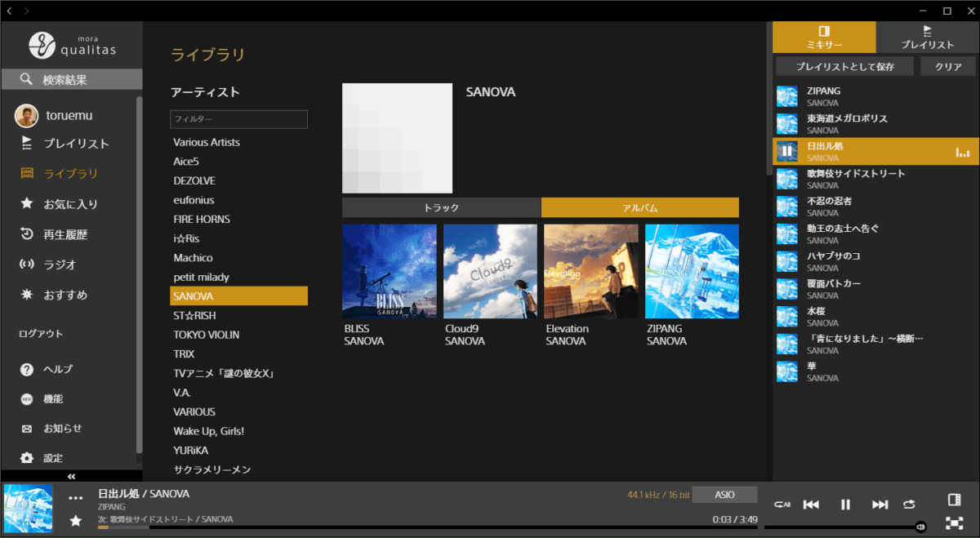Select artist DEZOLVE
The height and width of the screenshot is (538, 980).
[238, 180]
